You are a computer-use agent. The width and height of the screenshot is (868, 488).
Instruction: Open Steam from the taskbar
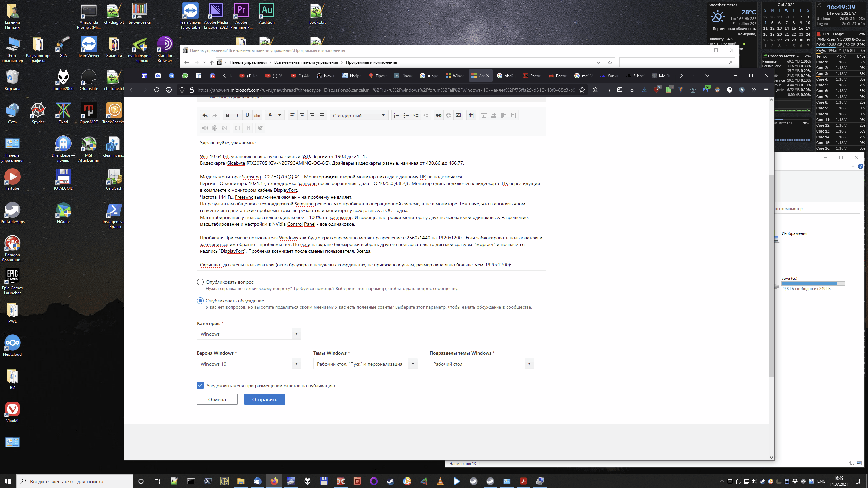click(390, 481)
